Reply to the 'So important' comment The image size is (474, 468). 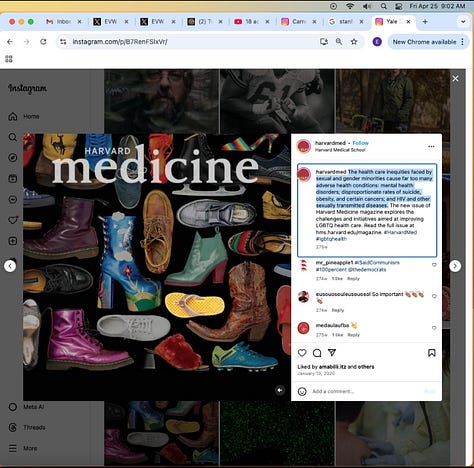pos(338,310)
